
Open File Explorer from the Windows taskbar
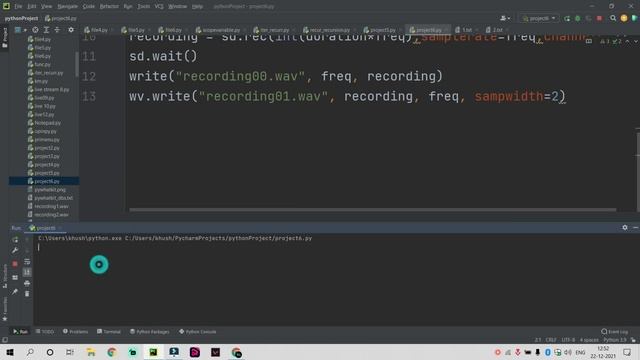[x=91, y=352]
